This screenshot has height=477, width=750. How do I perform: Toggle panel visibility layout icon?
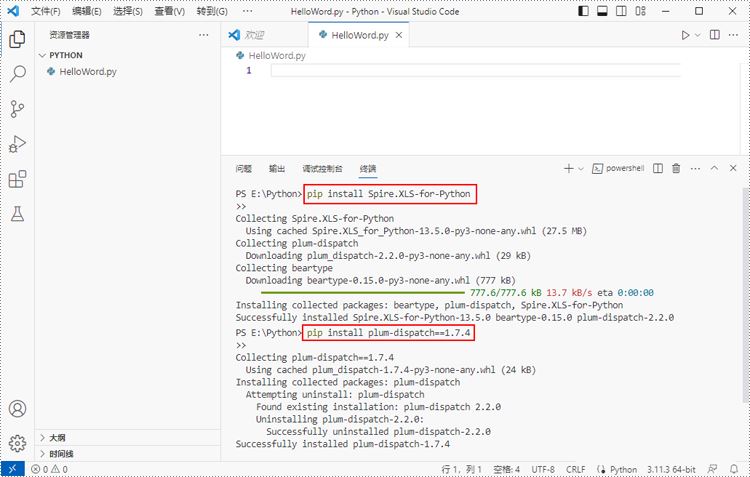click(602, 11)
